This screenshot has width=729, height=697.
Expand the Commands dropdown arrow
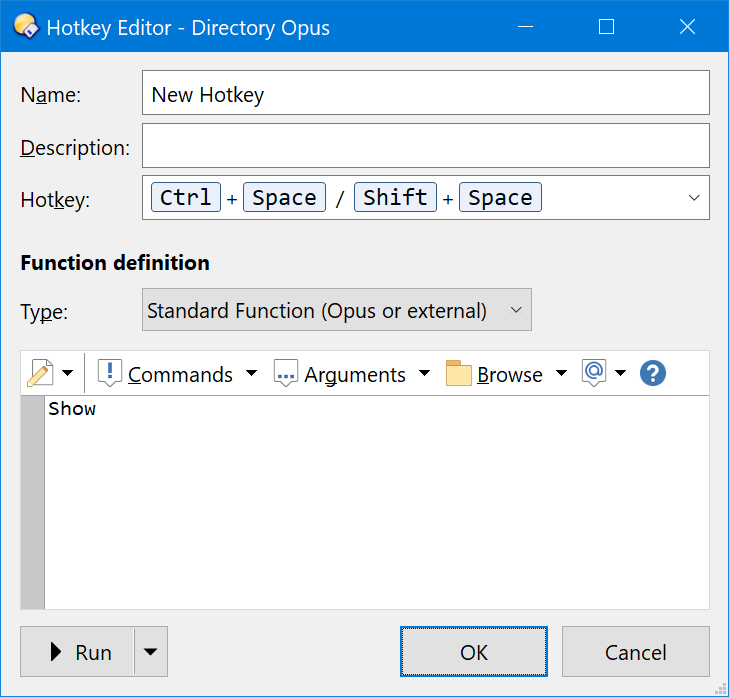252,373
